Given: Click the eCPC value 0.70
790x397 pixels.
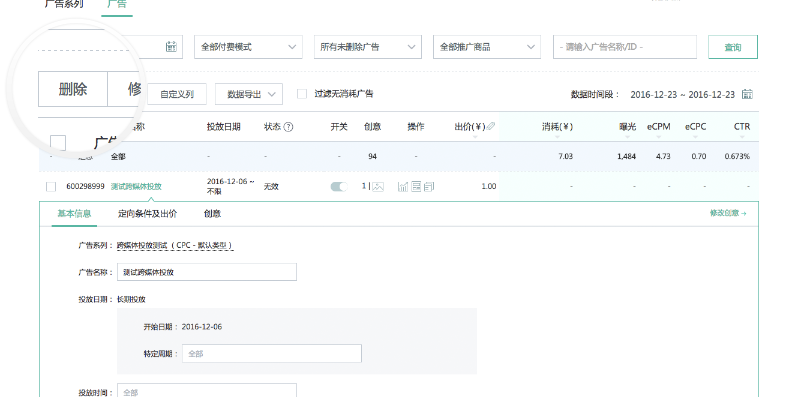Looking at the screenshot, I should 698,156.
